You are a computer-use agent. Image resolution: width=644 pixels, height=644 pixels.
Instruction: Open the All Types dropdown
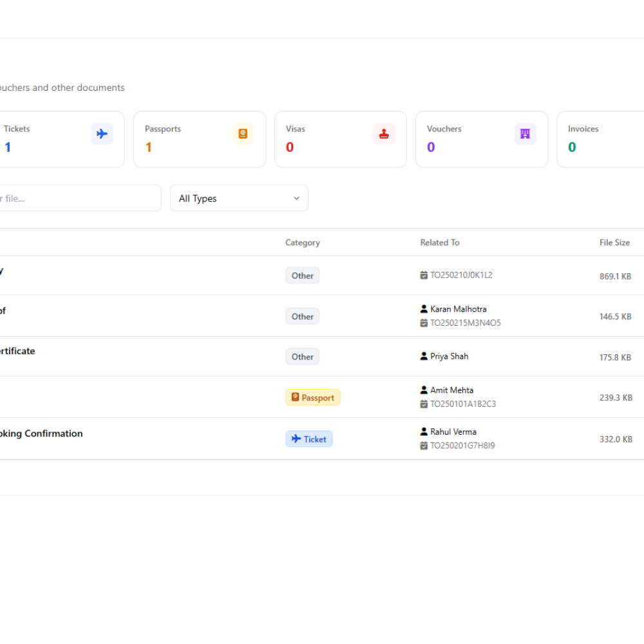coord(239,198)
